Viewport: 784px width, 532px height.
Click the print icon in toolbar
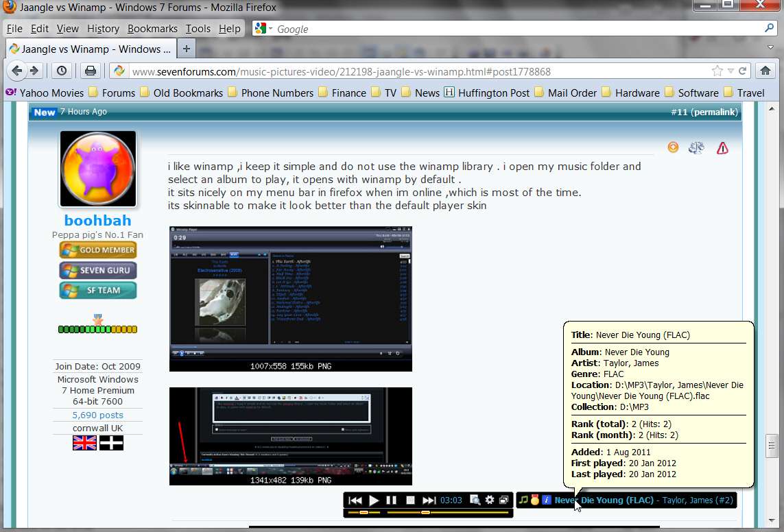(91, 71)
